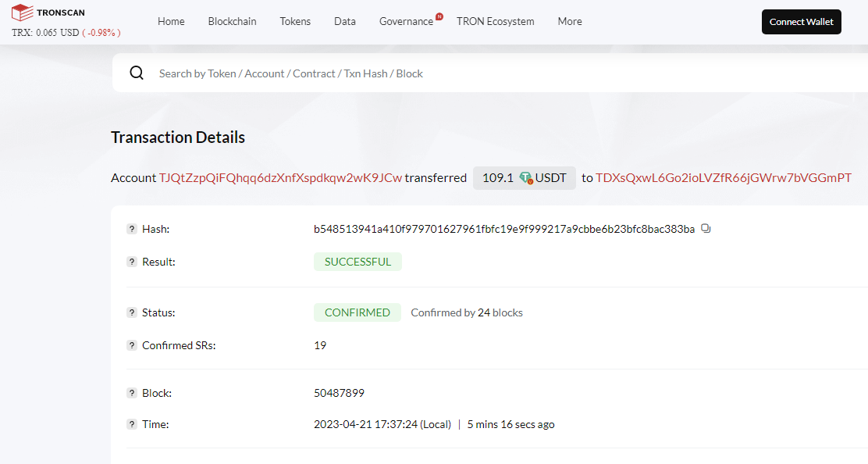Image resolution: width=868 pixels, height=464 pixels.
Task: Click the CONFIRMED status badge
Action: coord(357,312)
